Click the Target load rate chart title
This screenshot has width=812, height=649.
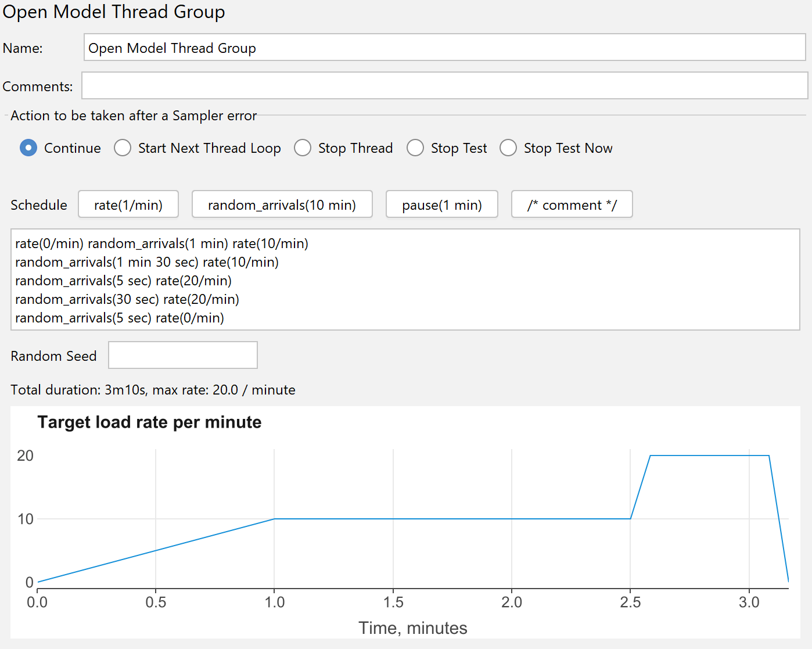(149, 422)
